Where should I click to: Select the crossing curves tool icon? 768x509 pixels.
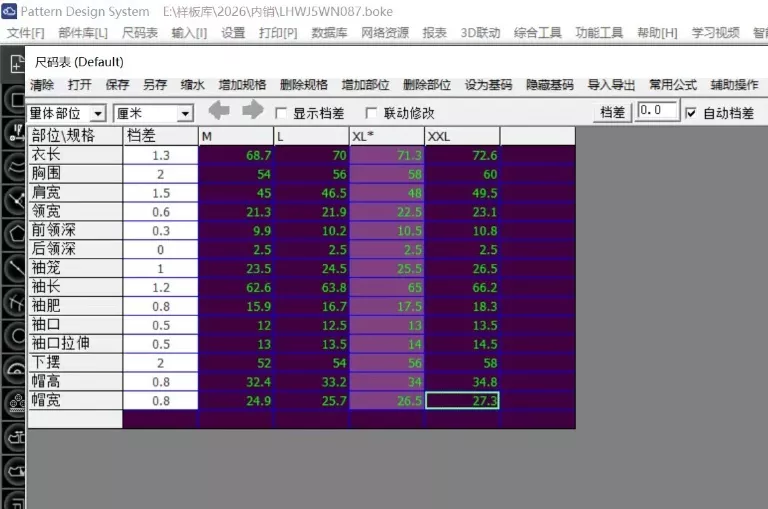(16, 302)
